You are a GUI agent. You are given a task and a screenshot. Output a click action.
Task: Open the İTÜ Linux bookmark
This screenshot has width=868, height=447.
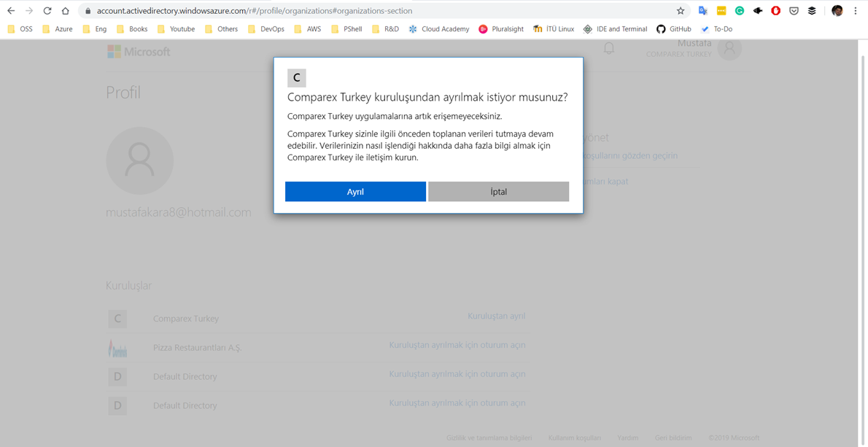tap(554, 28)
